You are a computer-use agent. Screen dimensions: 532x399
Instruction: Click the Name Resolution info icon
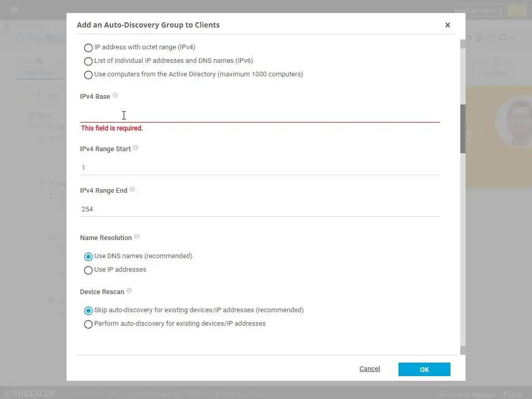[x=137, y=237]
